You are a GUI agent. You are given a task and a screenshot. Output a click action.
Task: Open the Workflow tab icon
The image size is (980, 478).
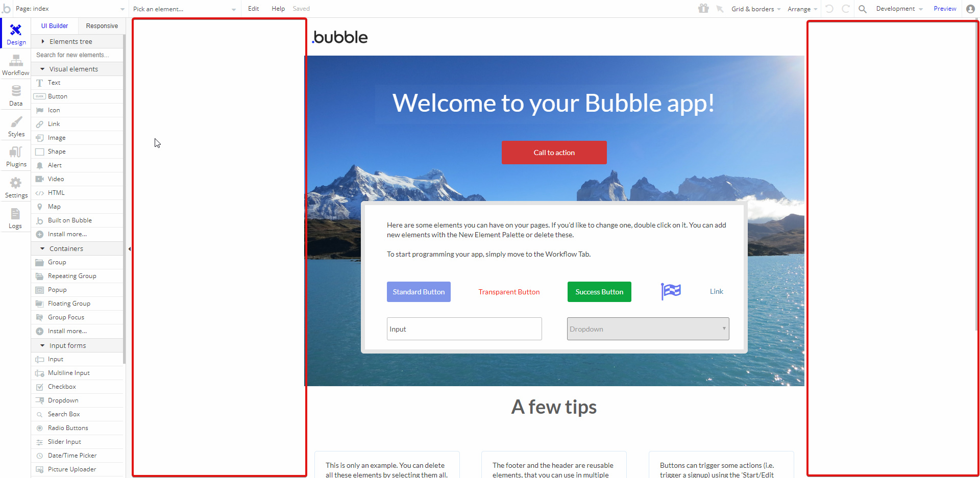tap(16, 61)
